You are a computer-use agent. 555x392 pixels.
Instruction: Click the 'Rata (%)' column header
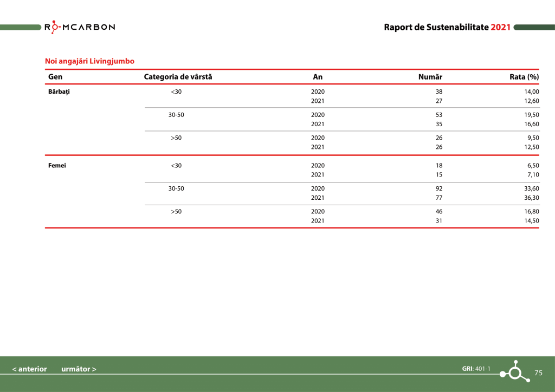[524, 77]
